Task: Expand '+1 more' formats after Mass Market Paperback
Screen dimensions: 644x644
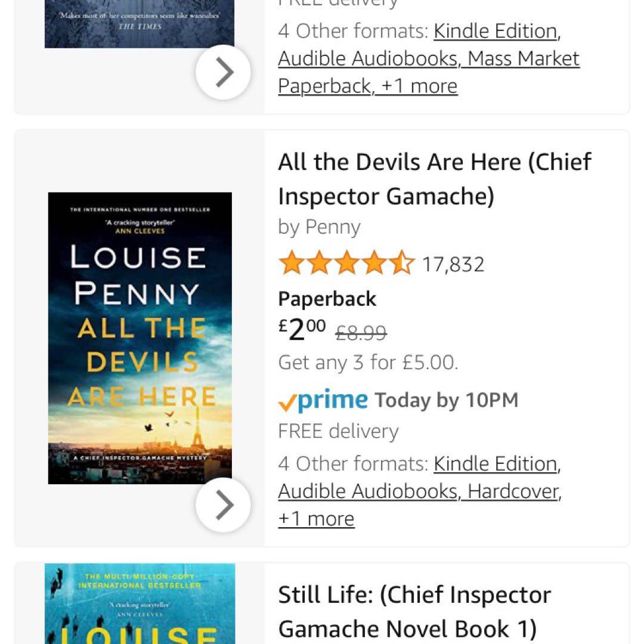Action: tap(419, 86)
